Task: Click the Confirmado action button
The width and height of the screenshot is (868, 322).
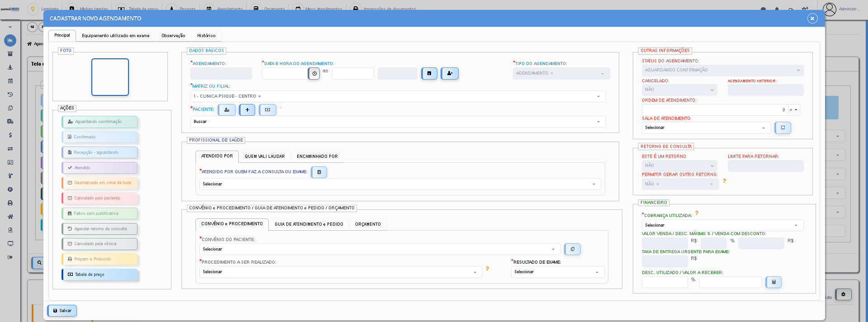Action: tap(100, 137)
